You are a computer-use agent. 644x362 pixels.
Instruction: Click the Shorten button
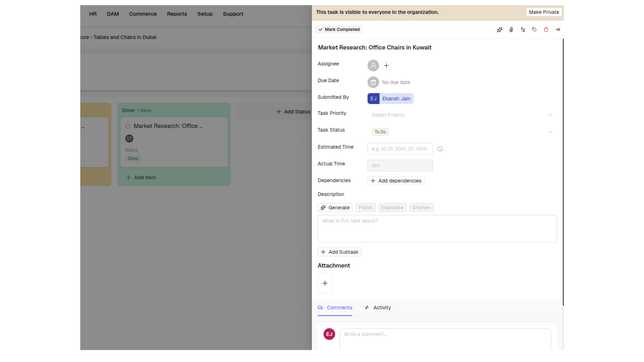[421, 208]
